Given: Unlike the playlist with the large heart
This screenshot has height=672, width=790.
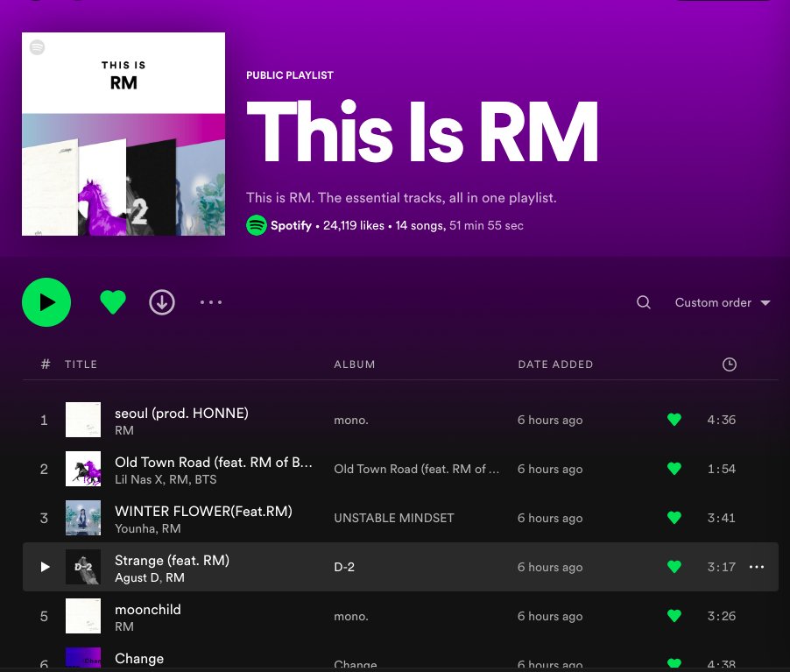Looking at the screenshot, I should [x=113, y=302].
